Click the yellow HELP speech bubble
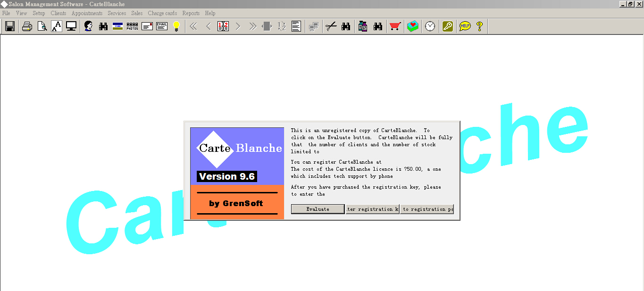The height and width of the screenshot is (291, 644). coord(465,26)
